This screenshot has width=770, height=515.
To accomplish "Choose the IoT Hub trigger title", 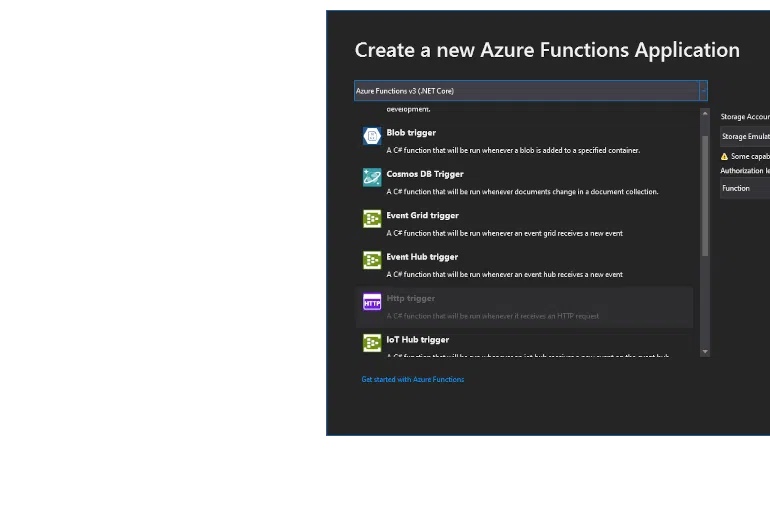I will point(417,340).
